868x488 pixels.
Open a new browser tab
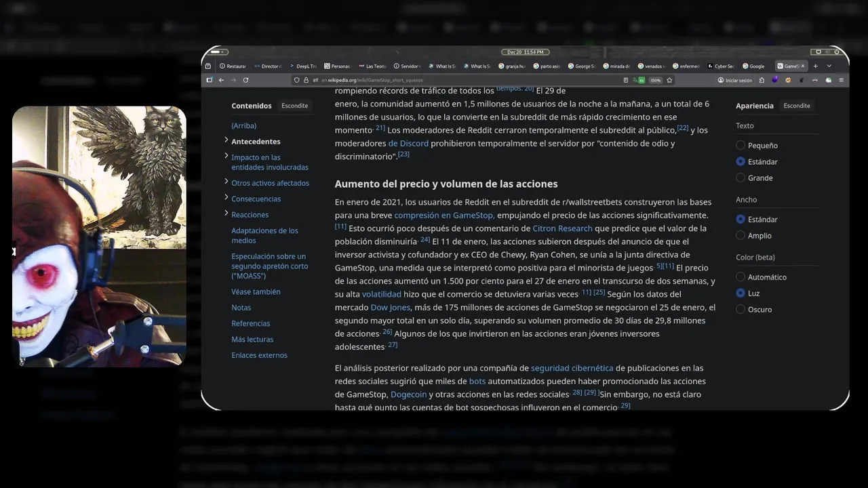[815, 66]
